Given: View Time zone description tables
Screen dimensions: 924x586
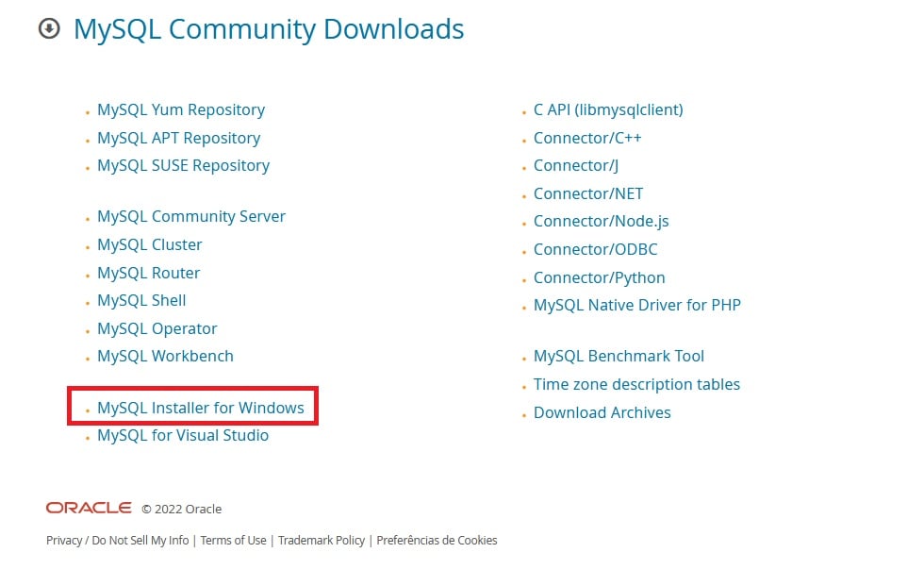Looking at the screenshot, I should (x=636, y=384).
